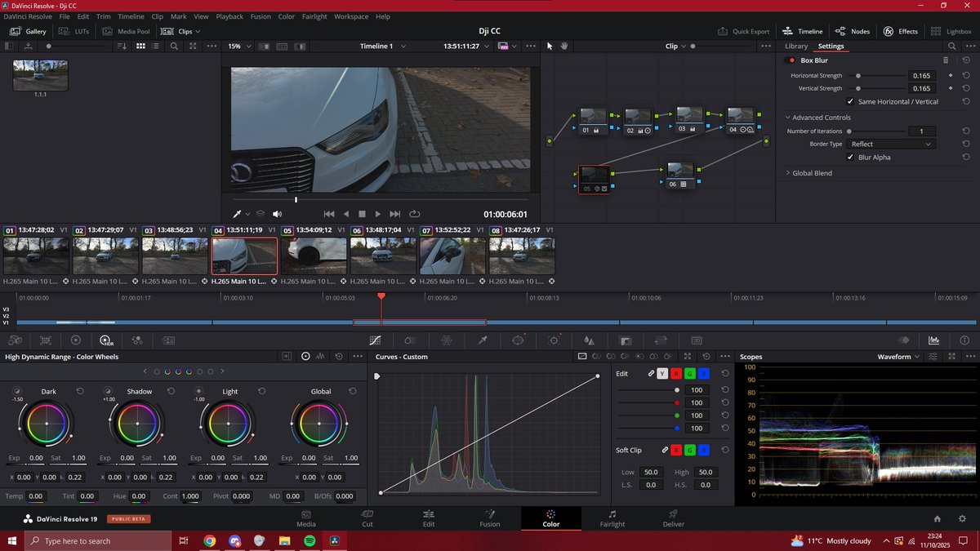The image size is (980, 551).
Task: Open the Clip node mode dropdown
Action: (x=684, y=47)
